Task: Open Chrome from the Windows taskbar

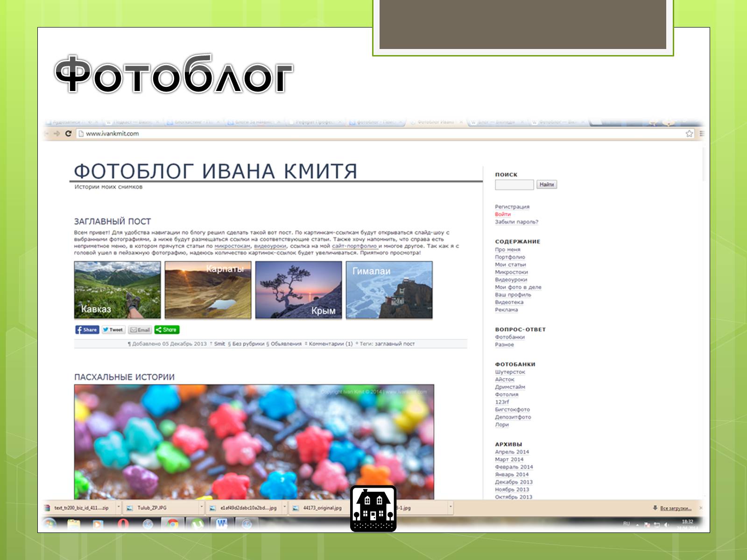Action: pos(172,524)
